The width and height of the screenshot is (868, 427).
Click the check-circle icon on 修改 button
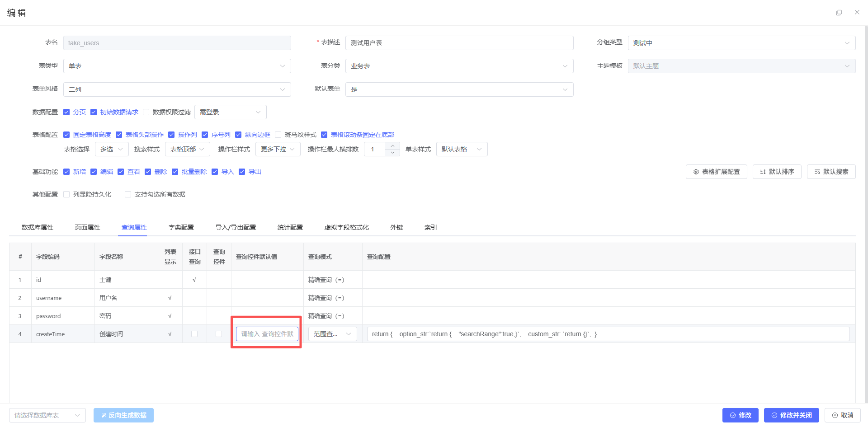click(733, 415)
